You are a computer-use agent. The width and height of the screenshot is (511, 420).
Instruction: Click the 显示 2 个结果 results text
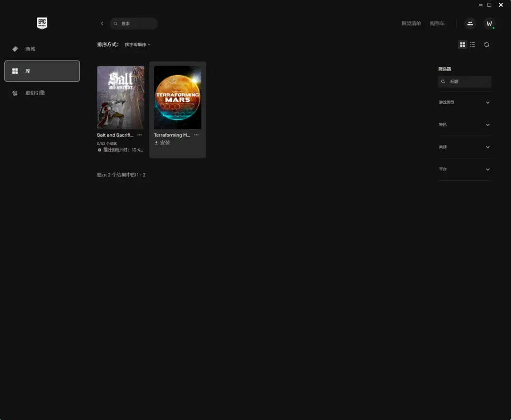[121, 175]
